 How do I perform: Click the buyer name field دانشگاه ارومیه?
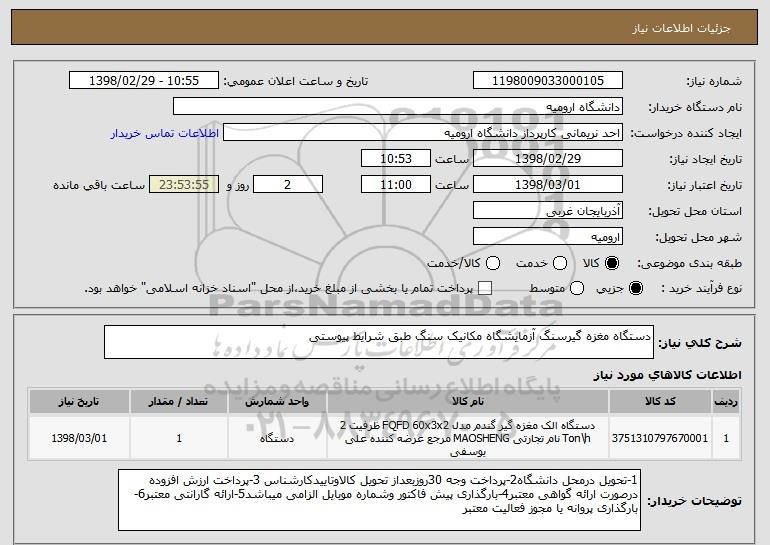398,107
